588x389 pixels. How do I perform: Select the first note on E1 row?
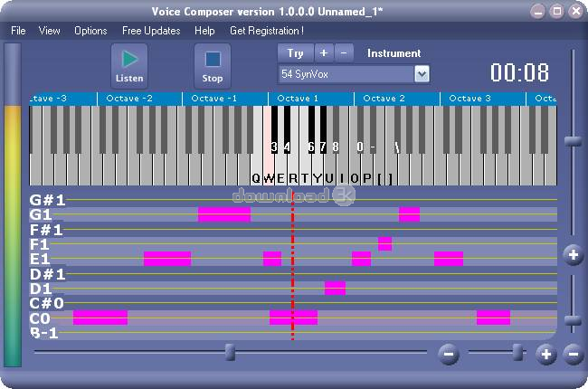[x=167, y=259]
